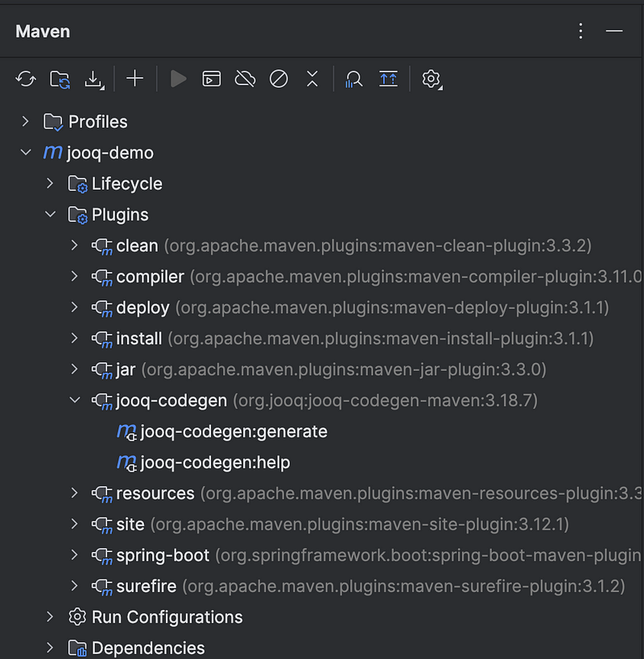
Task: Collapse the jooq-codegen plugin node
Action: pos(75,401)
